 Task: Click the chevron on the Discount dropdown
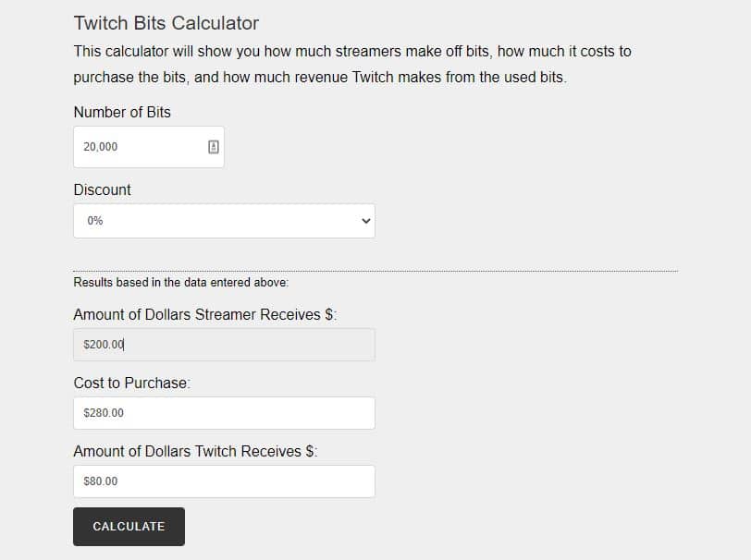(x=365, y=221)
